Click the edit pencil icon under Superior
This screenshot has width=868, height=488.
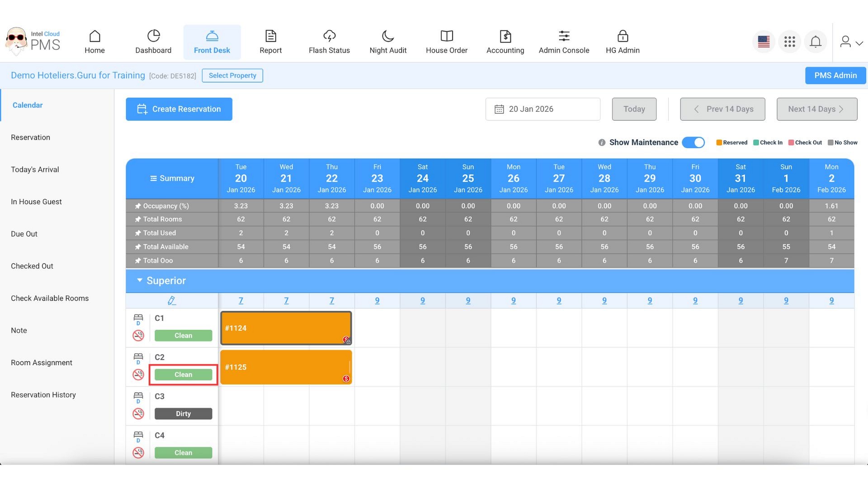click(x=172, y=300)
